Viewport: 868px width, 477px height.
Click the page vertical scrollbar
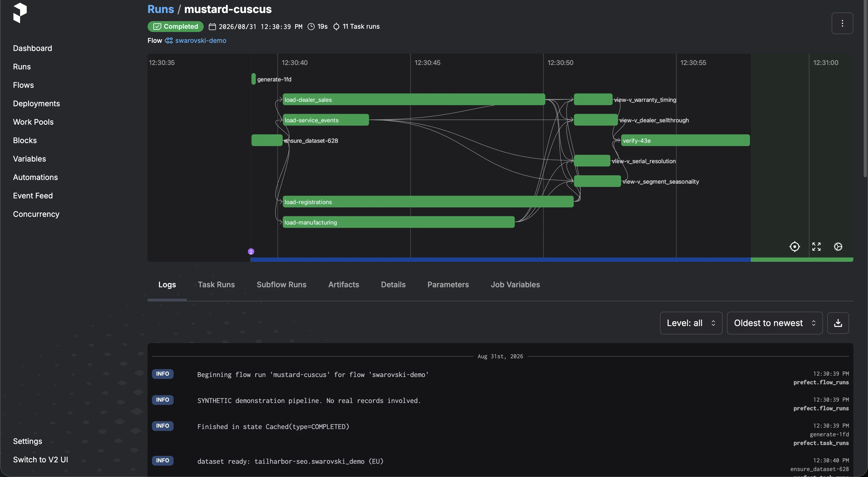865,89
